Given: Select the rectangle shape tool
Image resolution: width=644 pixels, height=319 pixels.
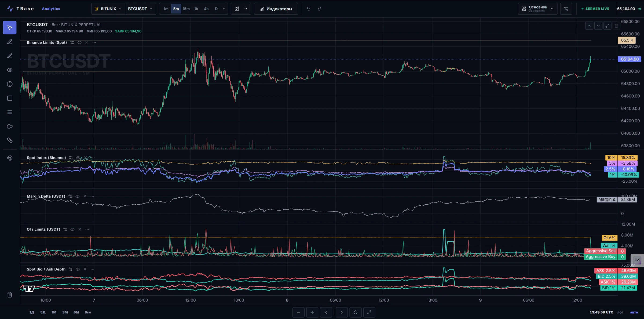Looking at the screenshot, I should click(10, 98).
